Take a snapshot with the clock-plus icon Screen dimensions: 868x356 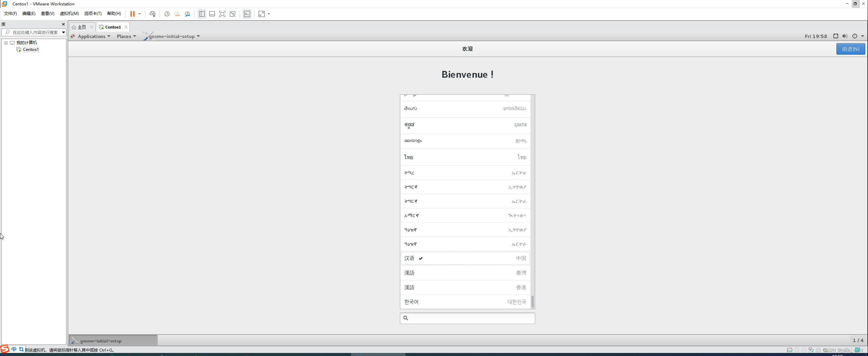[x=167, y=14]
